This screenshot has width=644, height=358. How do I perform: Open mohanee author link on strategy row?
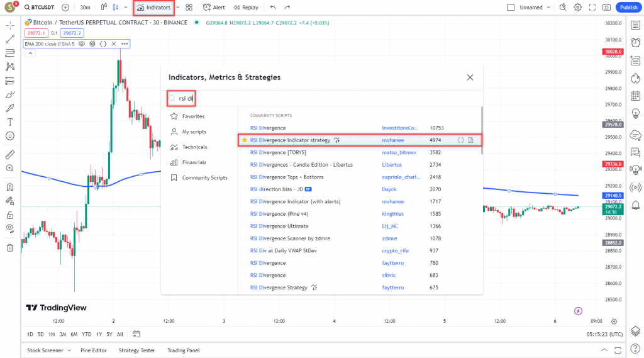(392, 140)
